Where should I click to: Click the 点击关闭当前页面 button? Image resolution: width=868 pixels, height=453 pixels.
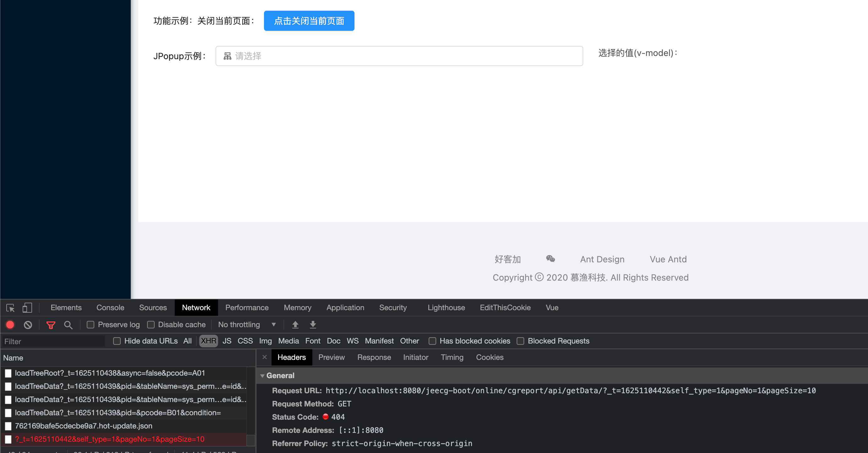point(309,20)
